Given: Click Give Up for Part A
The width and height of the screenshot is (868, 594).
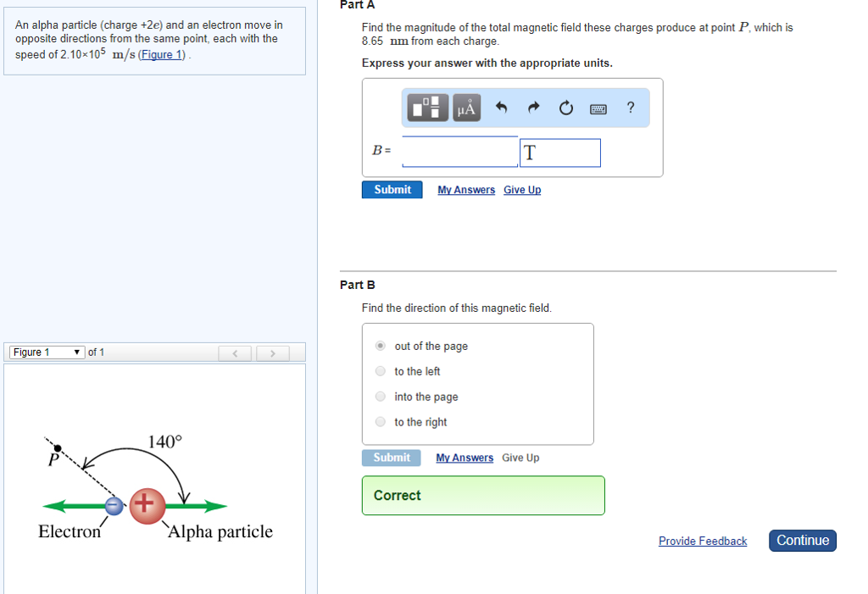Looking at the screenshot, I should 521,189.
